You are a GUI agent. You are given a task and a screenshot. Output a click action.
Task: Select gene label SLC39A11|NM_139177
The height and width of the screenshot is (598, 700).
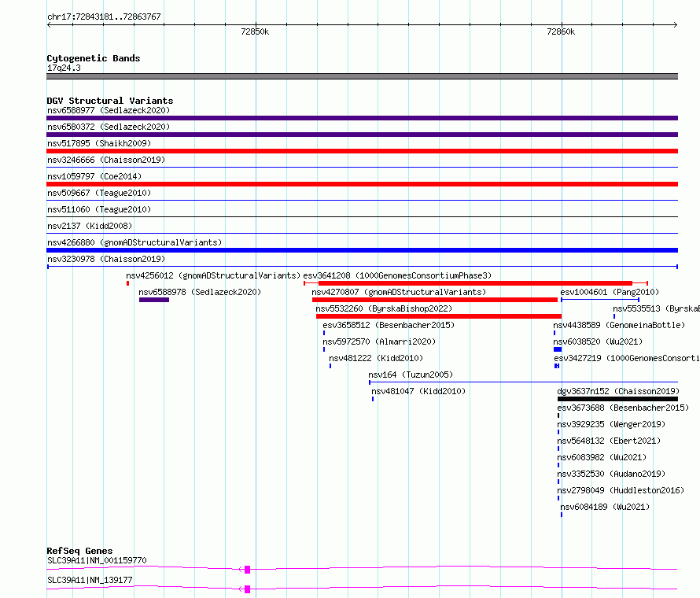90,580
